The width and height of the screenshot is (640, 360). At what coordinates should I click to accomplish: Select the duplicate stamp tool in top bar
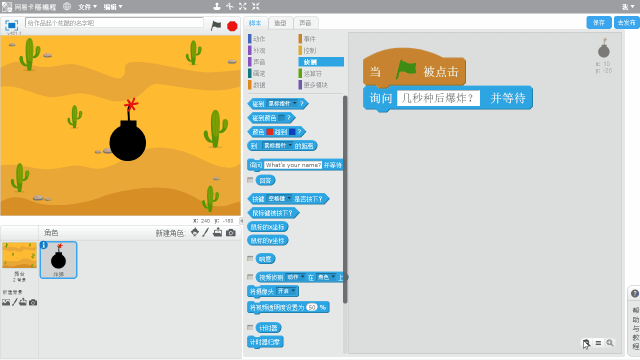pyautogui.click(x=217, y=6)
